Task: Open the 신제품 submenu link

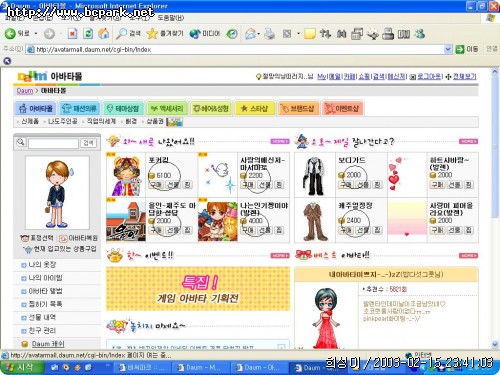Action: click(30, 121)
